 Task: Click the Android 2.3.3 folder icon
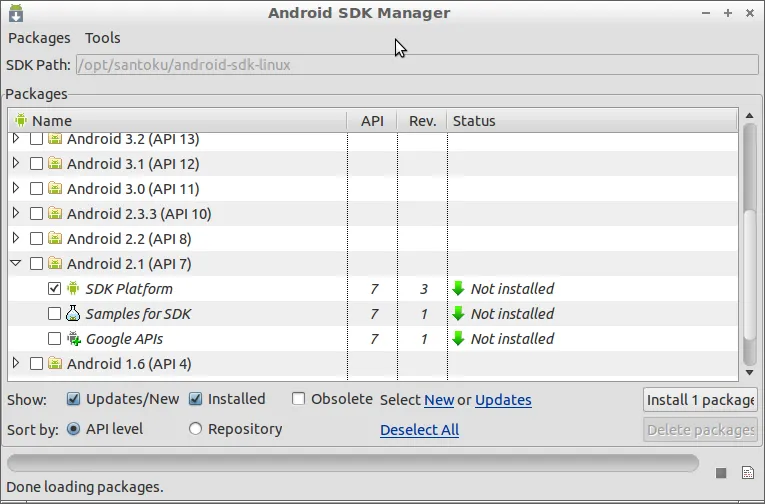(55, 214)
